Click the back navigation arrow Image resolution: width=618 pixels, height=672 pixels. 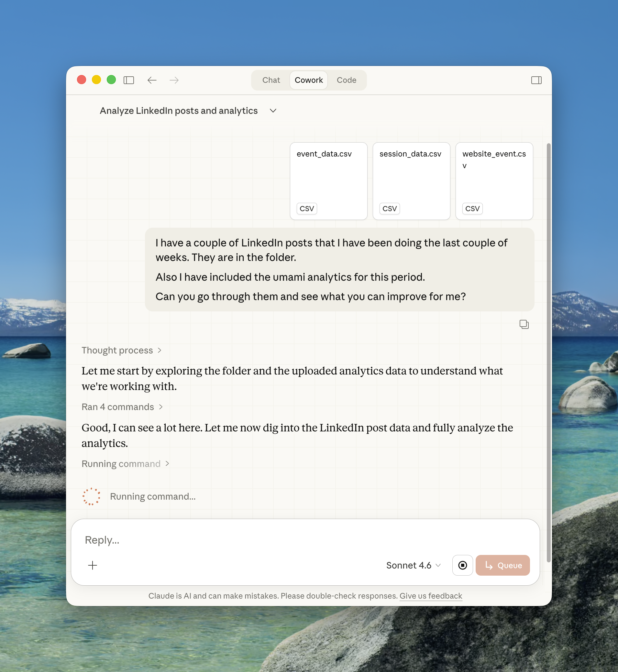click(152, 80)
